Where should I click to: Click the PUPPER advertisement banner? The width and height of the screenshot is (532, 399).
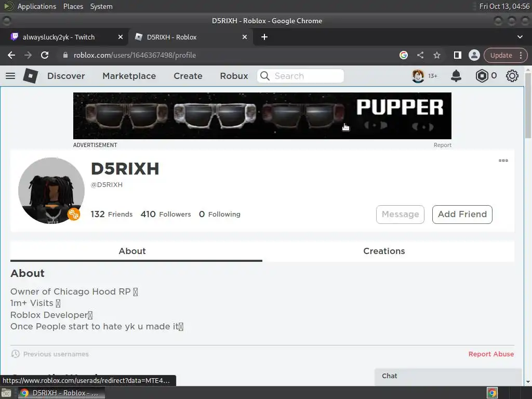262,116
